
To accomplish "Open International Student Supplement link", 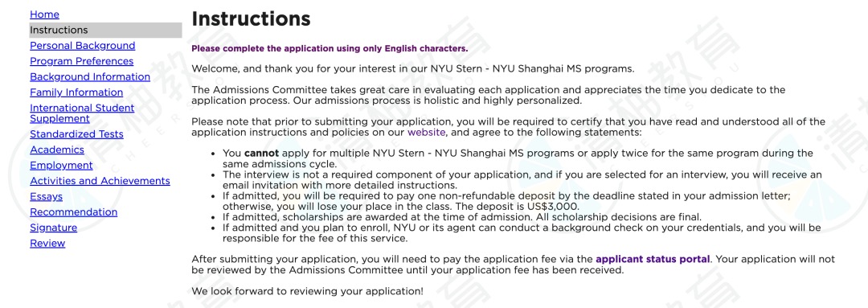I will [x=82, y=113].
